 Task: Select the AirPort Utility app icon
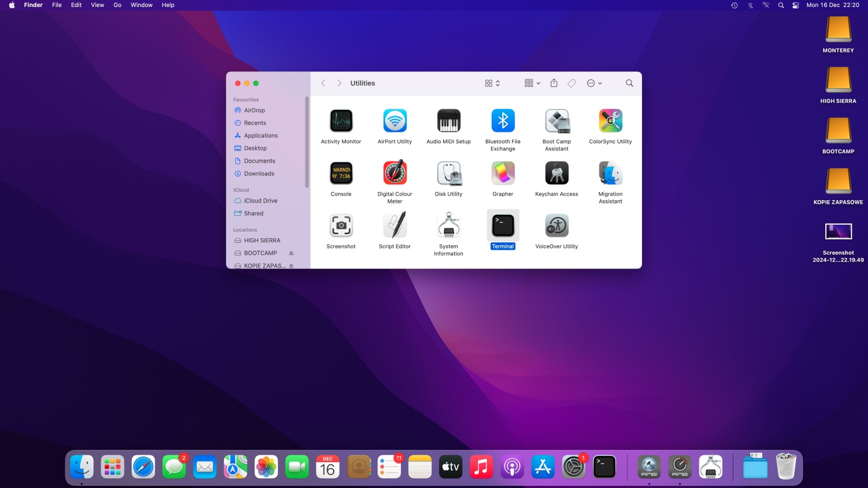coord(395,121)
